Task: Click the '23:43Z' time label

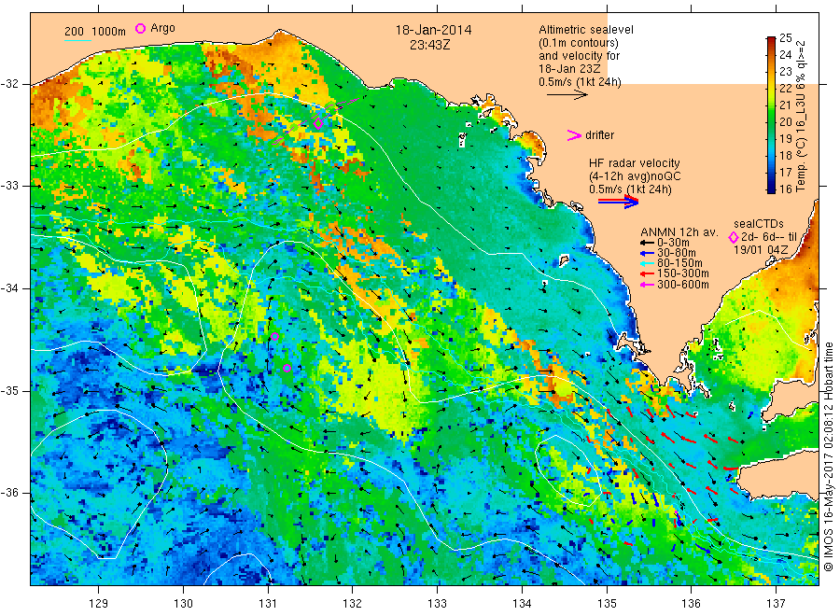Action: (430, 45)
